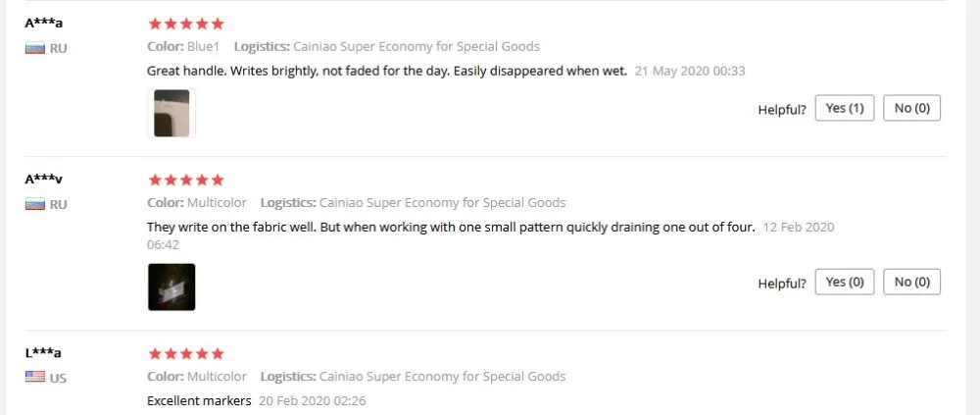Select reviewer name A***a
Viewport: 980px width, 415px height.
point(44,24)
